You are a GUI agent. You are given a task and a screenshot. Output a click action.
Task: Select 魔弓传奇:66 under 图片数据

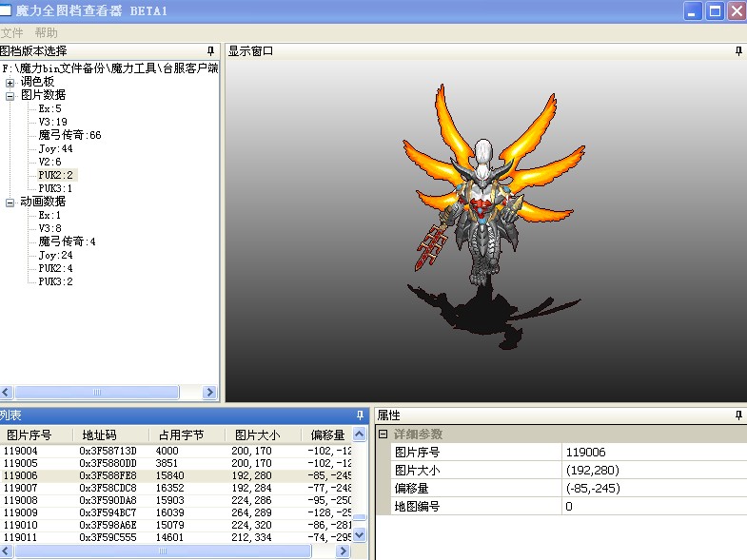[x=69, y=135]
